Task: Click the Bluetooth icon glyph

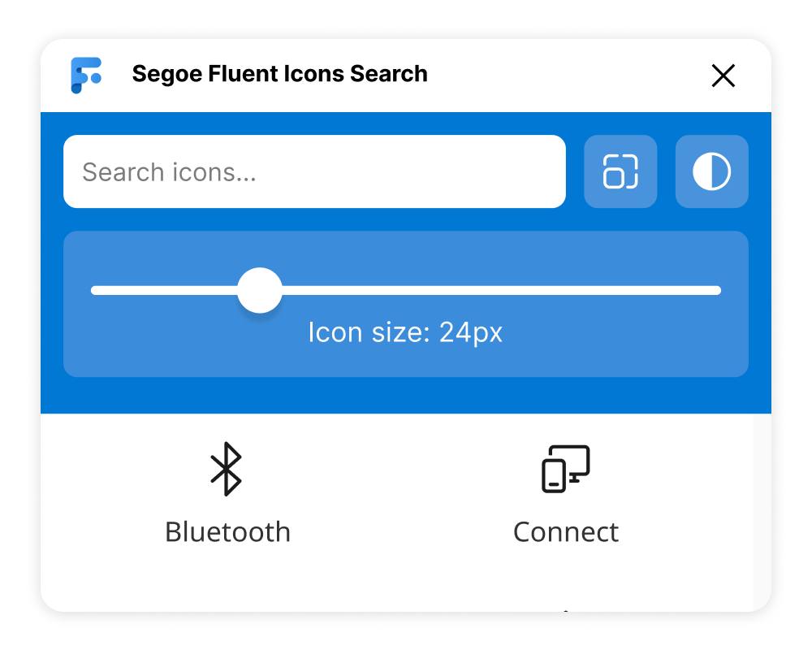Action: click(x=227, y=469)
